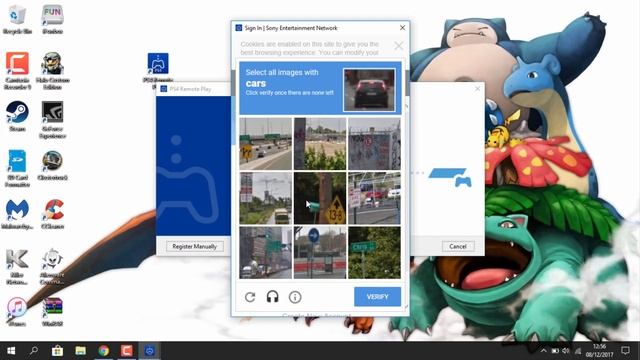Screen dimensions: 640x360
Task: Dismiss the cookies notice with its X
Action: pyautogui.click(x=398, y=46)
